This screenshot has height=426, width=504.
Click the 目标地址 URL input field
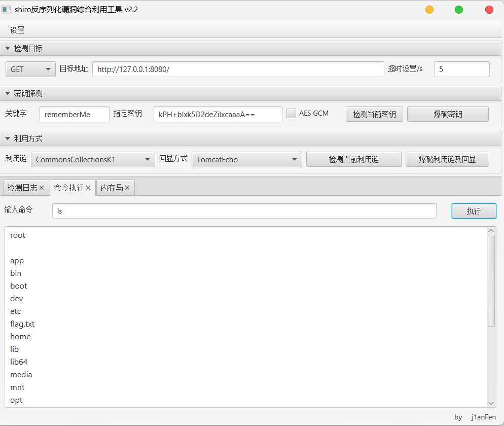(x=238, y=69)
